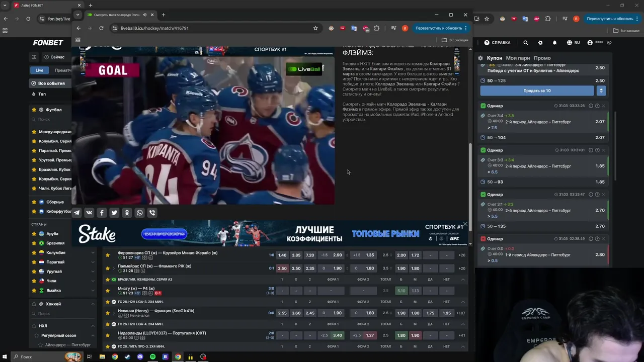Select the Купон tab
This screenshot has height=362, width=644.
coord(494,58)
